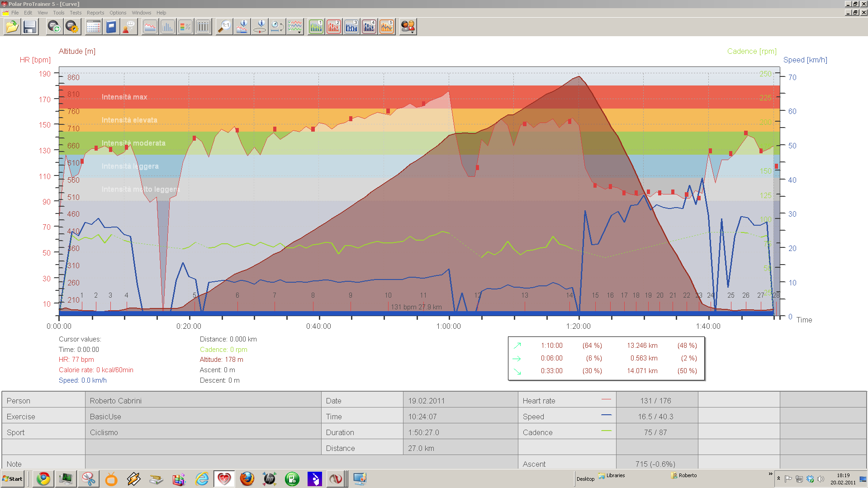Viewport: 868px width, 488px height.
Task: Click lap marker 10 on the timeline
Action: pyautogui.click(x=388, y=295)
